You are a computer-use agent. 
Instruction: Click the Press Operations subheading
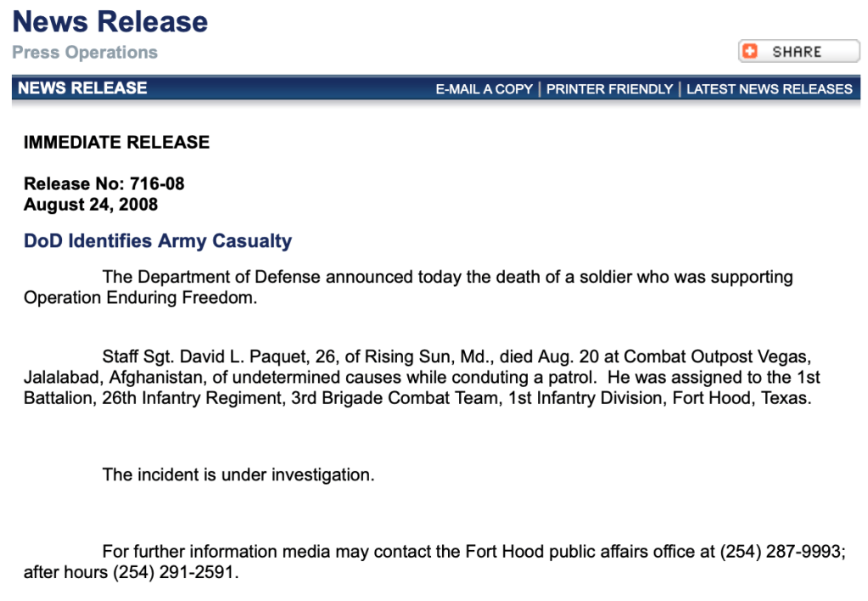[x=85, y=53]
